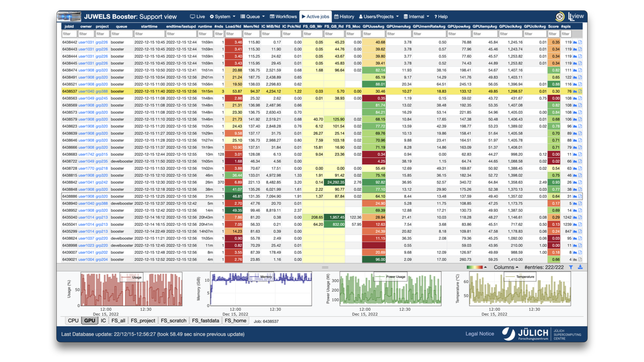The height and width of the screenshot is (362, 644).
Task: Open the Columns selector dropdown
Action: point(506,267)
